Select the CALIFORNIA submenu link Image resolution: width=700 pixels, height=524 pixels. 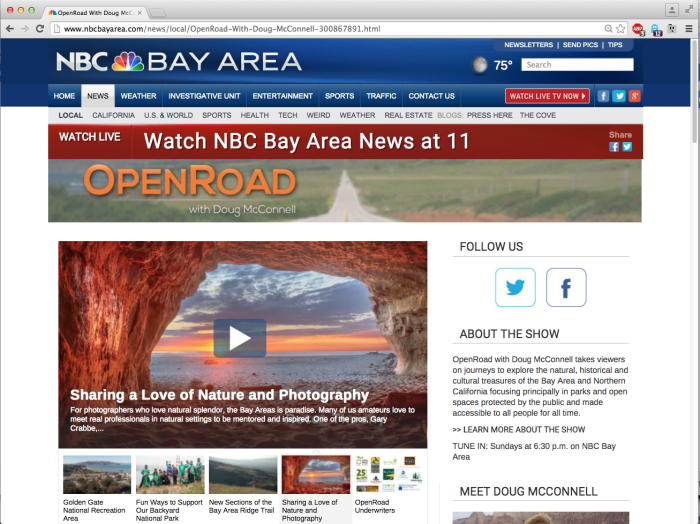pos(113,115)
